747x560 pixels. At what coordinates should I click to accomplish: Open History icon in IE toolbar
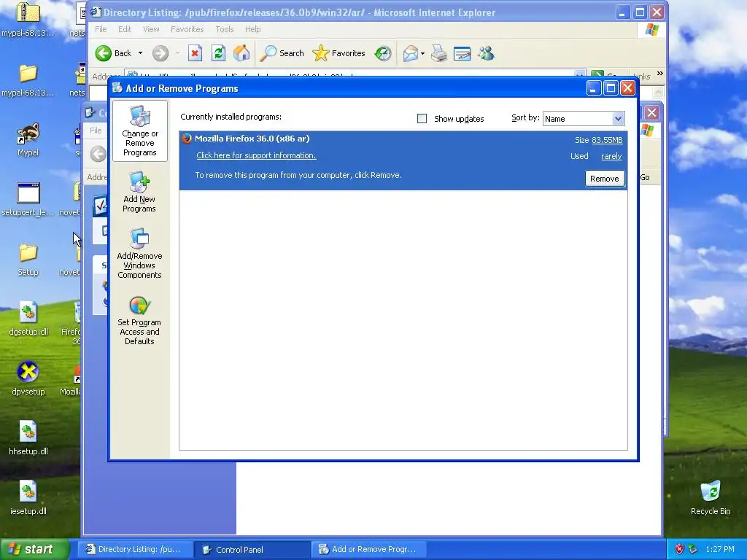382,53
